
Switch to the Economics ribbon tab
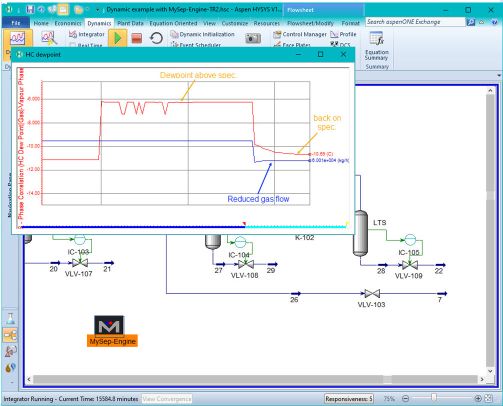68,23
